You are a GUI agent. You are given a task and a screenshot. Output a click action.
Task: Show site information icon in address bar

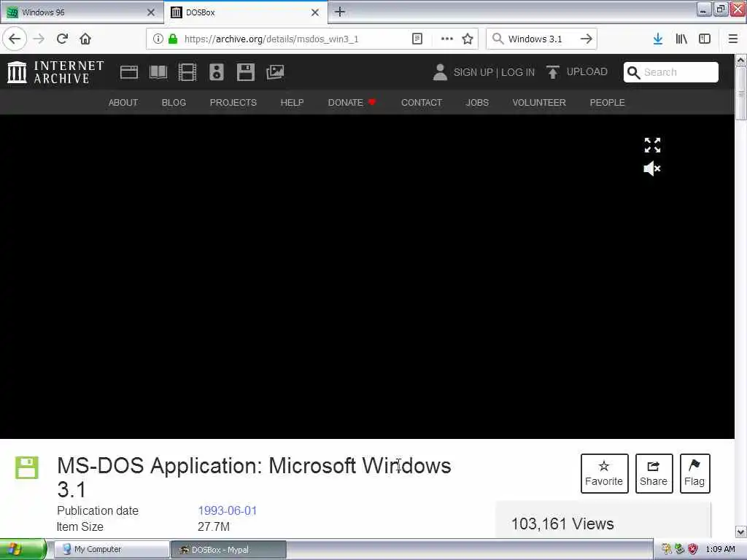click(x=158, y=39)
